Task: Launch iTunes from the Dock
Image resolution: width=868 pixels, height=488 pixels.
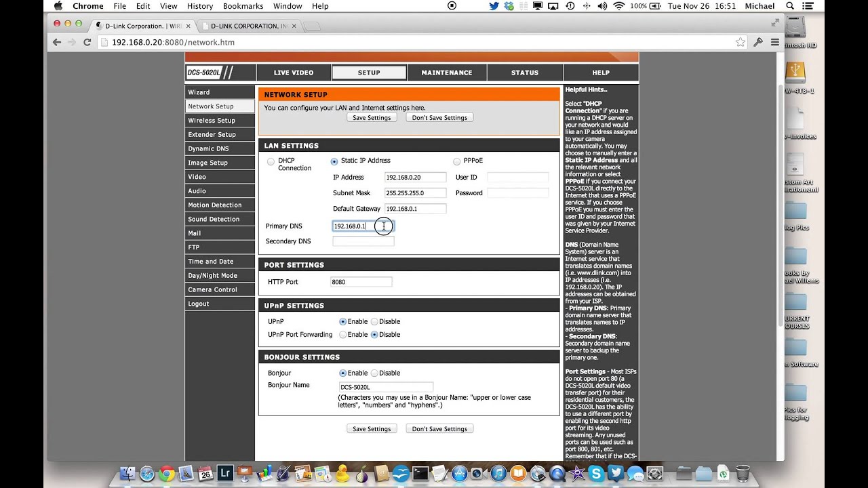Action: click(498, 473)
